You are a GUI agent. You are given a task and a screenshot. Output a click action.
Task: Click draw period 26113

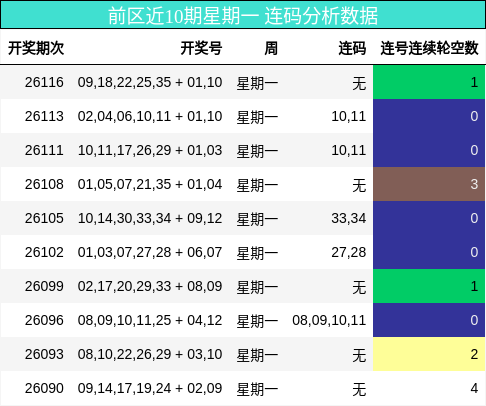44,116
